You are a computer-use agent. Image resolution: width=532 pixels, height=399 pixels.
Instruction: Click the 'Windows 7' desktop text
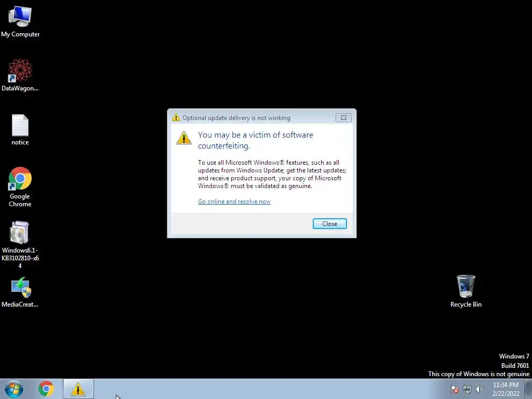[514, 356]
